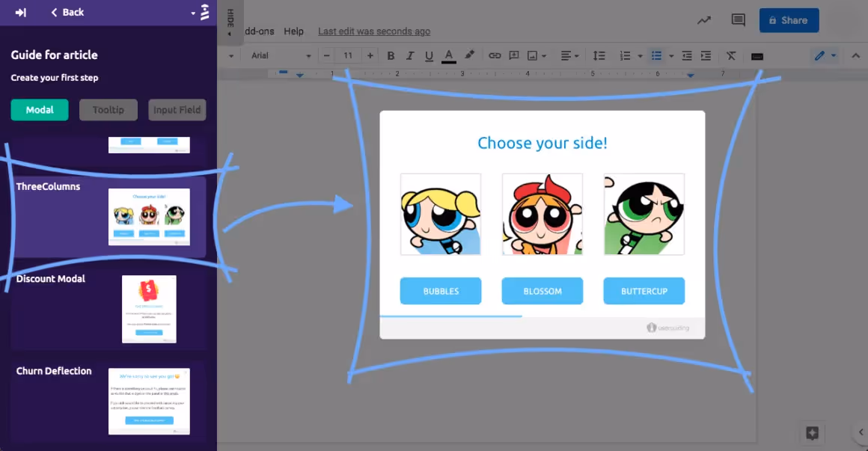Choose the ThreeColumns modal template thumbnail

[x=149, y=216]
